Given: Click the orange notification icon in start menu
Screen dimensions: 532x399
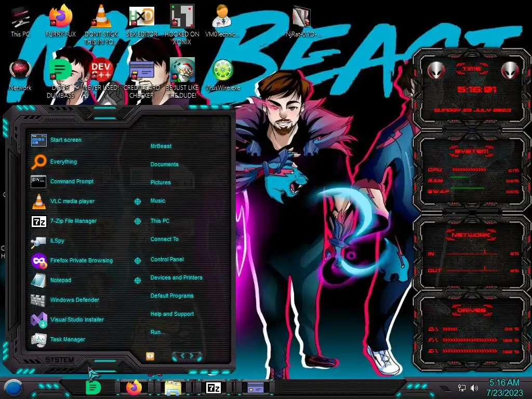Looking at the screenshot, I should (x=150, y=356).
